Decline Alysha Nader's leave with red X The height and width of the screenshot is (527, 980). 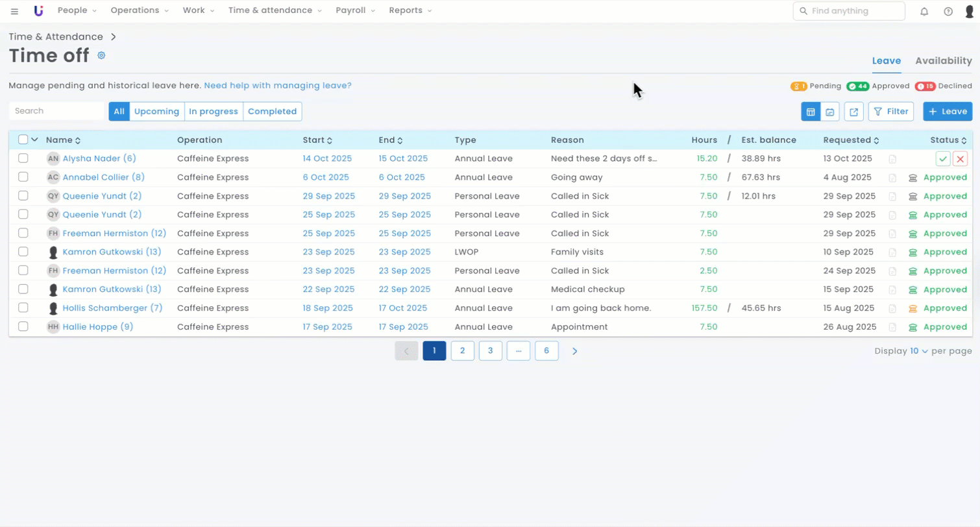(x=960, y=158)
